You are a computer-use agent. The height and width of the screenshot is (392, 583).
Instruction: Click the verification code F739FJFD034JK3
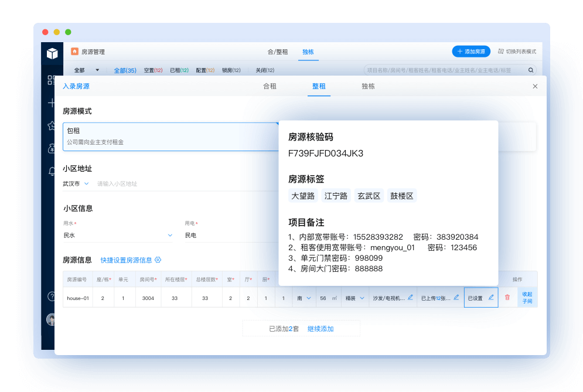pos(326,154)
